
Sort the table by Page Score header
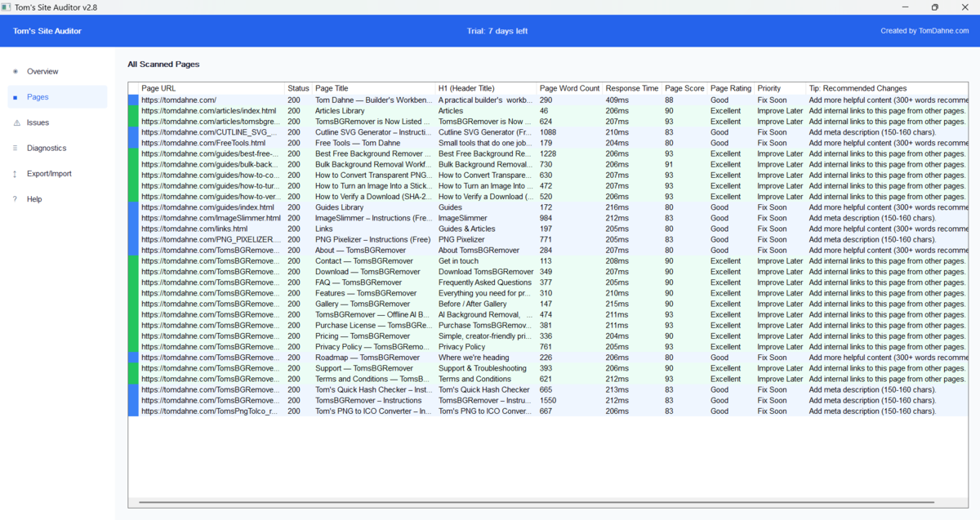[684, 88]
